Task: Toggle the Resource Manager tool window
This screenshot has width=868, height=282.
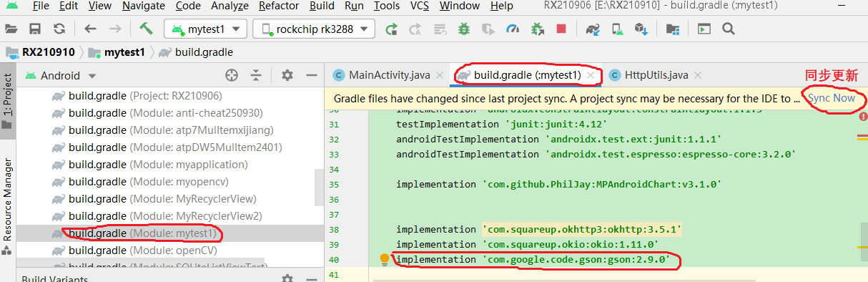Action: click(x=7, y=208)
